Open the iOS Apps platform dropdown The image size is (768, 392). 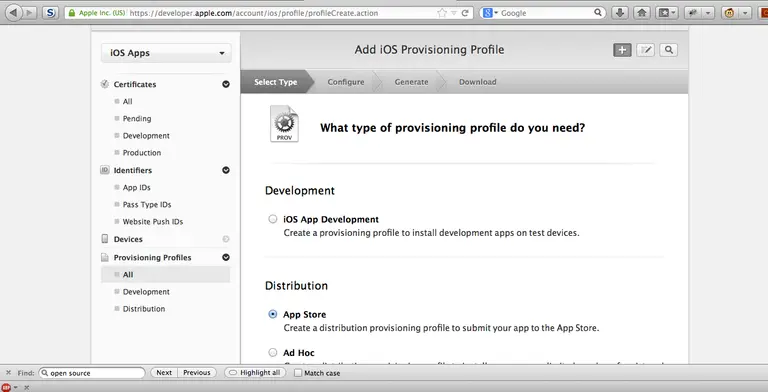(x=166, y=53)
